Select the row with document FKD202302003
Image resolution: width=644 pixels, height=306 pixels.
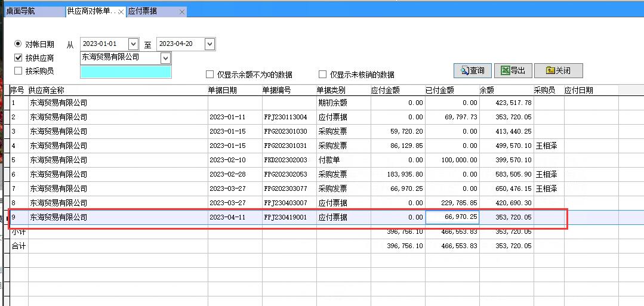tap(285, 160)
